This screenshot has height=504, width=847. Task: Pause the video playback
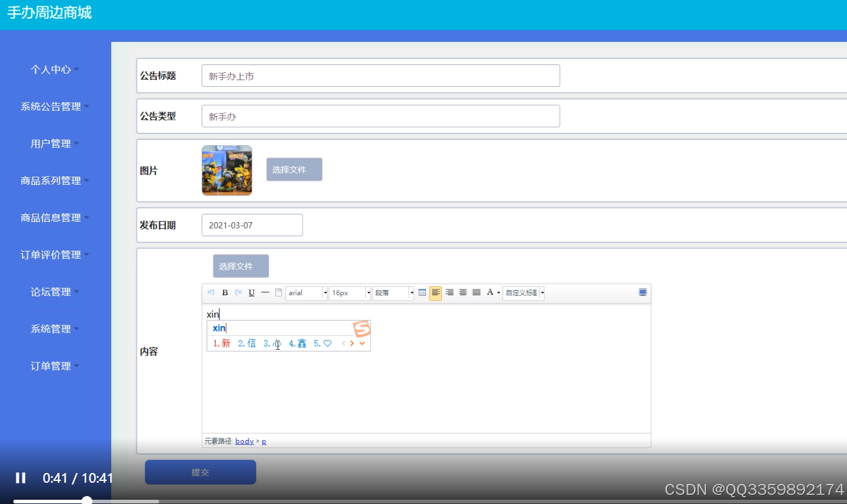(21, 478)
